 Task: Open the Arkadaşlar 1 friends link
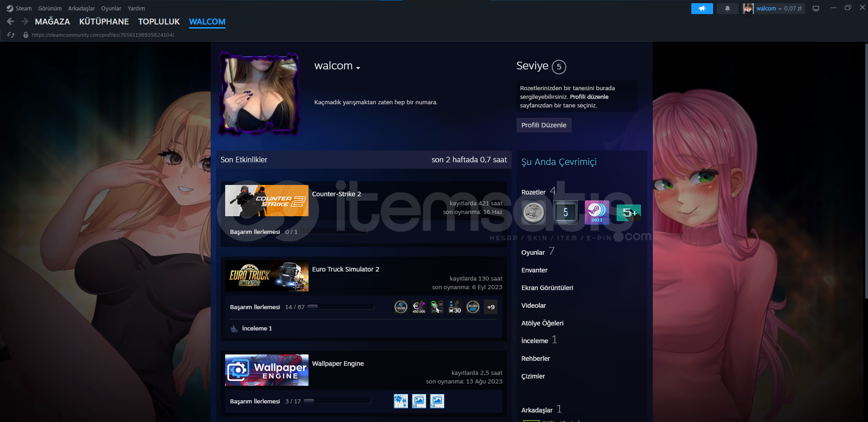(541, 410)
